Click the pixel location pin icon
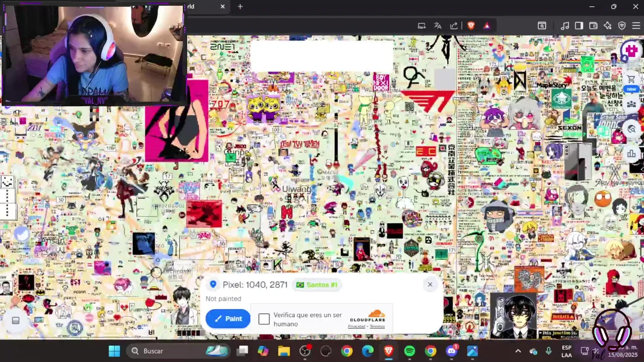The width and height of the screenshot is (644, 362). pyautogui.click(x=213, y=285)
